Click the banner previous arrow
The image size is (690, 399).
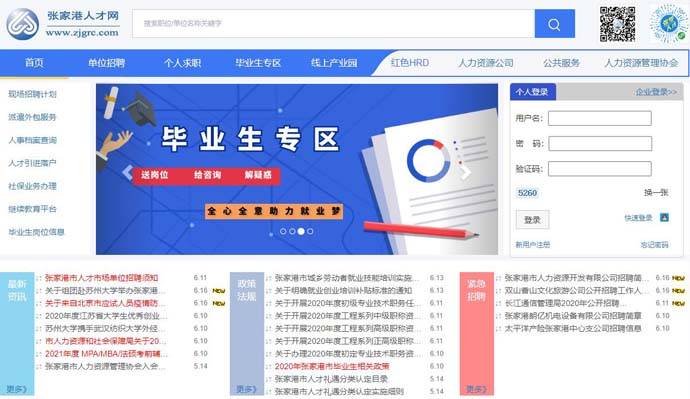pyautogui.click(x=127, y=172)
